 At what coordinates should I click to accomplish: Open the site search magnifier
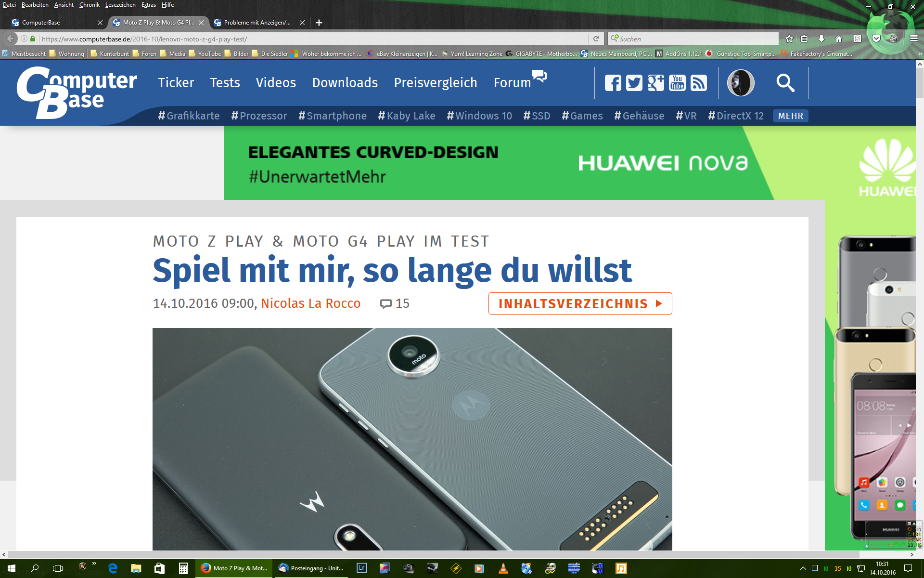click(x=785, y=83)
